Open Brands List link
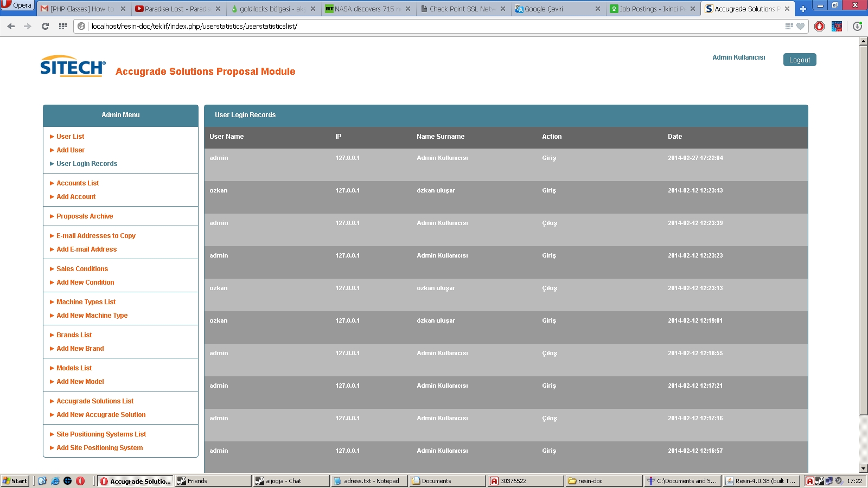868x488 pixels. pyautogui.click(x=74, y=335)
